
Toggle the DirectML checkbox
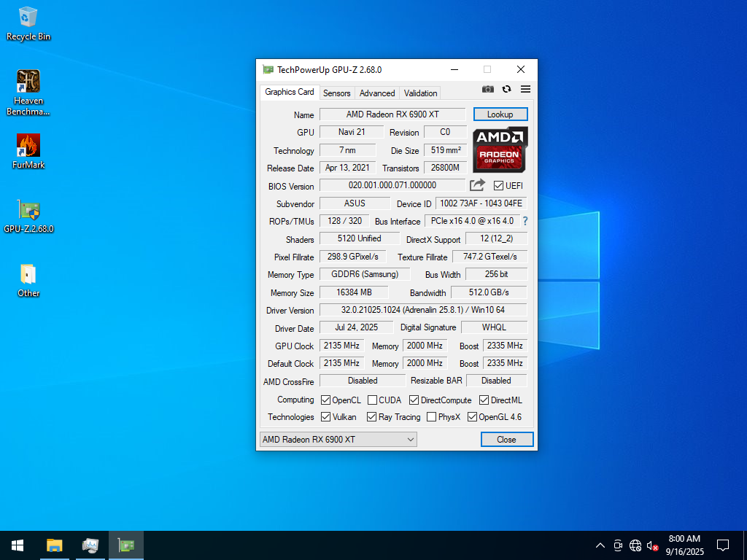pos(484,400)
